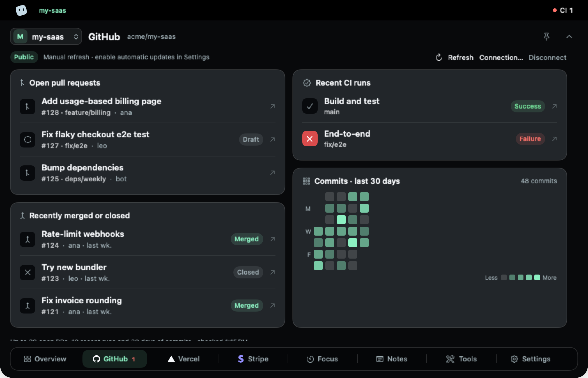Image resolution: width=588 pixels, height=378 pixels.
Task: Open Connection settings link
Action: click(x=501, y=57)
